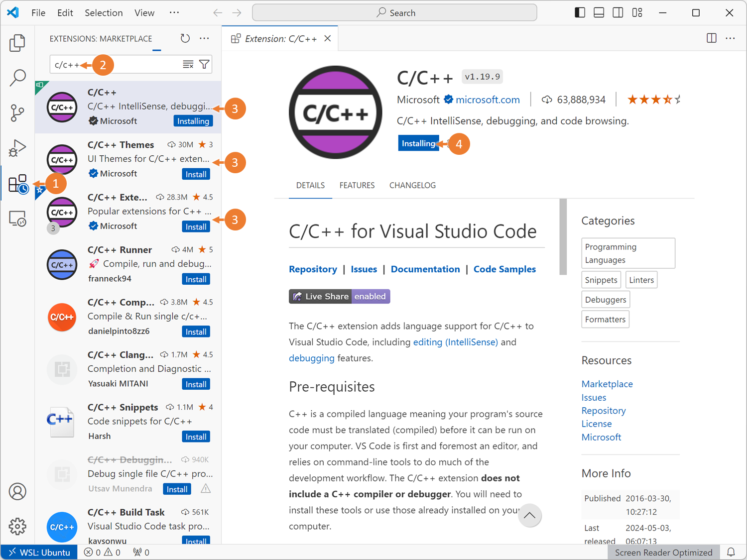
Task: Switch to the CHANGELOG tab
Action: pos(412,185)
